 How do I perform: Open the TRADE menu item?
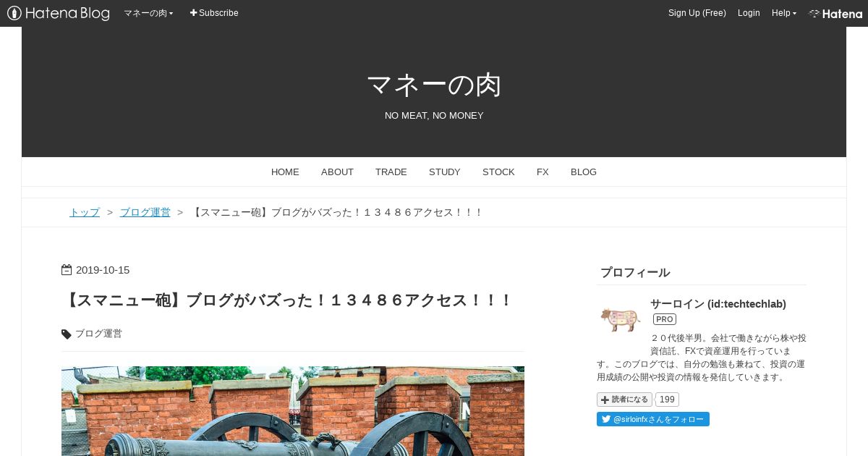tap(391, 172)
